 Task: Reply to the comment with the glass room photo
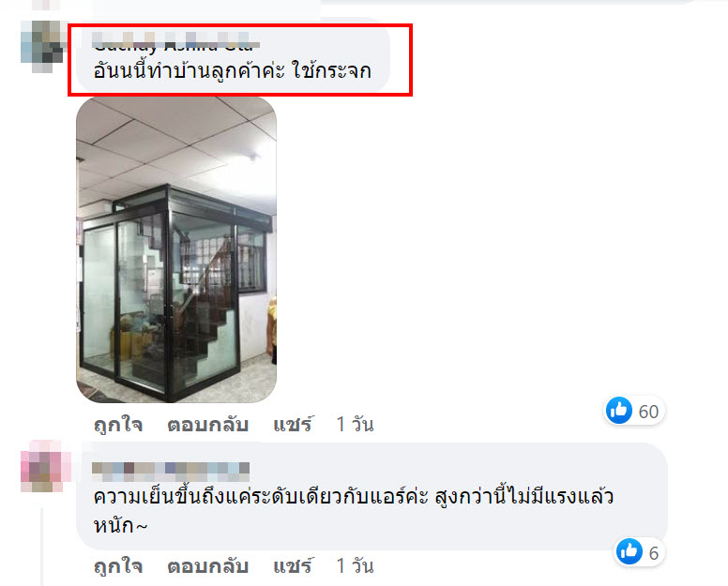207,425
